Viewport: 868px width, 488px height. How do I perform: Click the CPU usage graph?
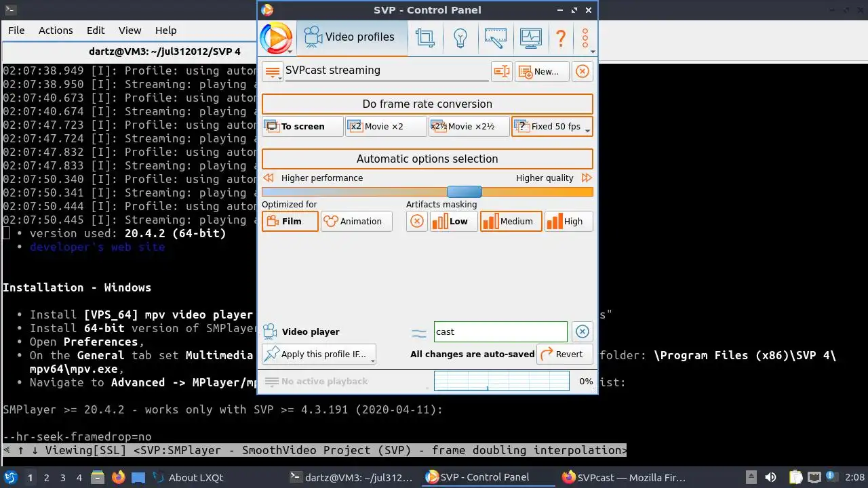click(x=501, y=381)
